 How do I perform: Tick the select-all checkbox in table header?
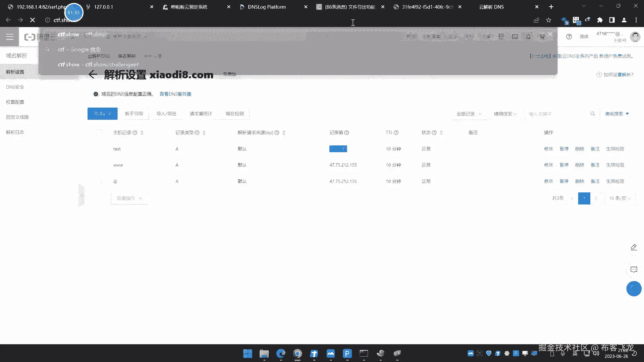click(x=99, y=133)
